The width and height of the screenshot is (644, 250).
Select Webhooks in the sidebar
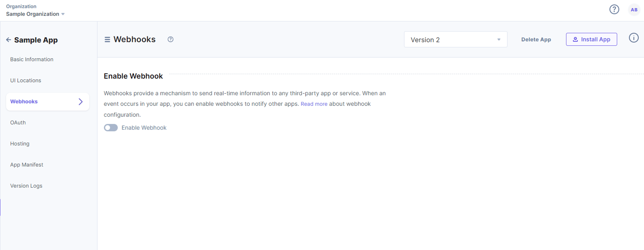[47, 101]
